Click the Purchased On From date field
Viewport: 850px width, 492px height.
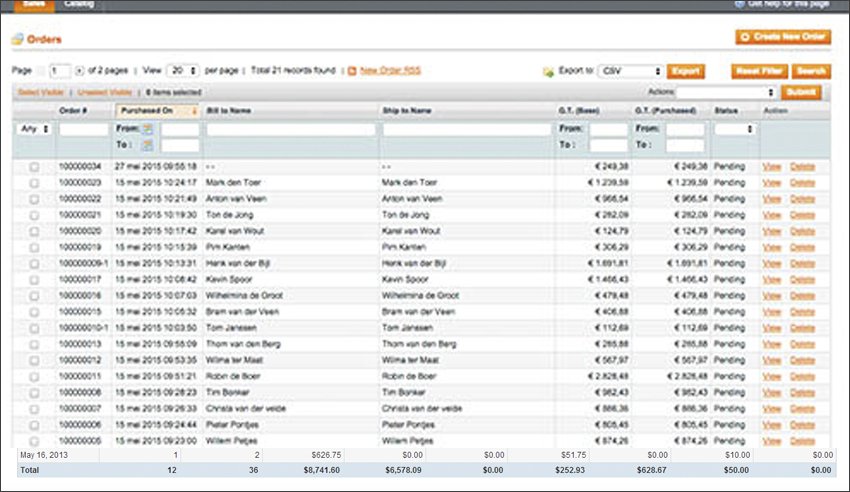coord(180,129)
